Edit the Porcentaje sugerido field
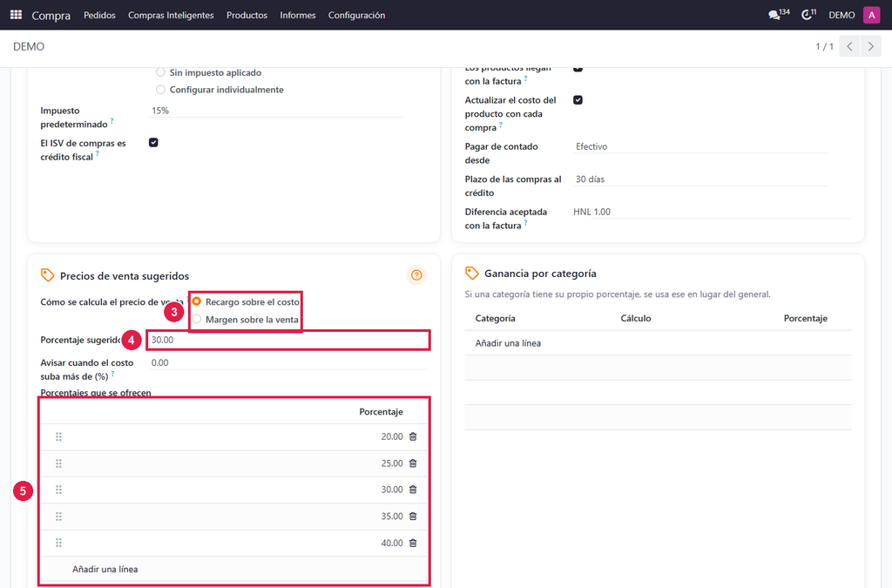 tap(287, 340)
